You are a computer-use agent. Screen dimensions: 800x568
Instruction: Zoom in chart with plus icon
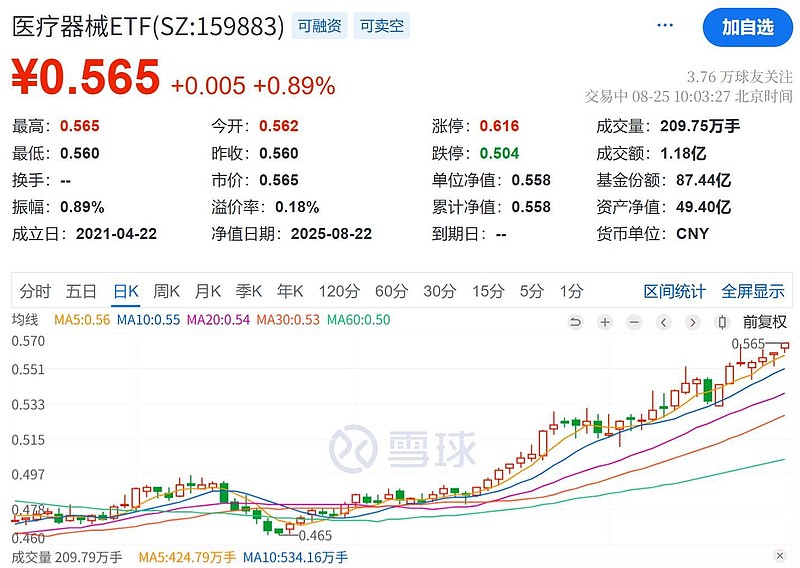click(x=605, y=322)
